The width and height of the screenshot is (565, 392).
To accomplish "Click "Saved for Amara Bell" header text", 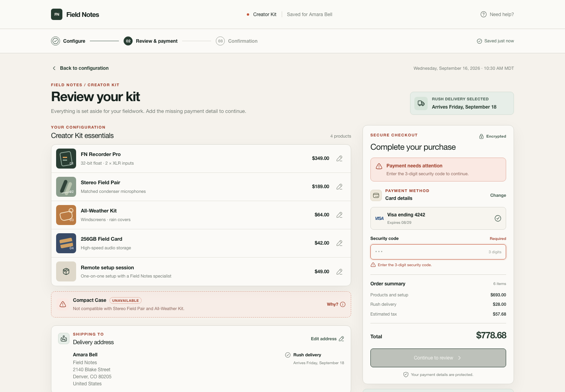I will [x=310, y=15].
